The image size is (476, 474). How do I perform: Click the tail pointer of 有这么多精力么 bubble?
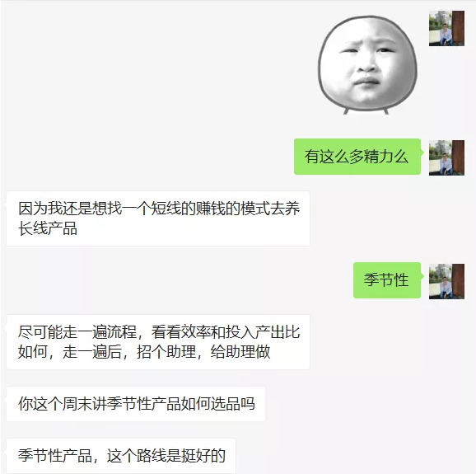(x=422, y=153)
